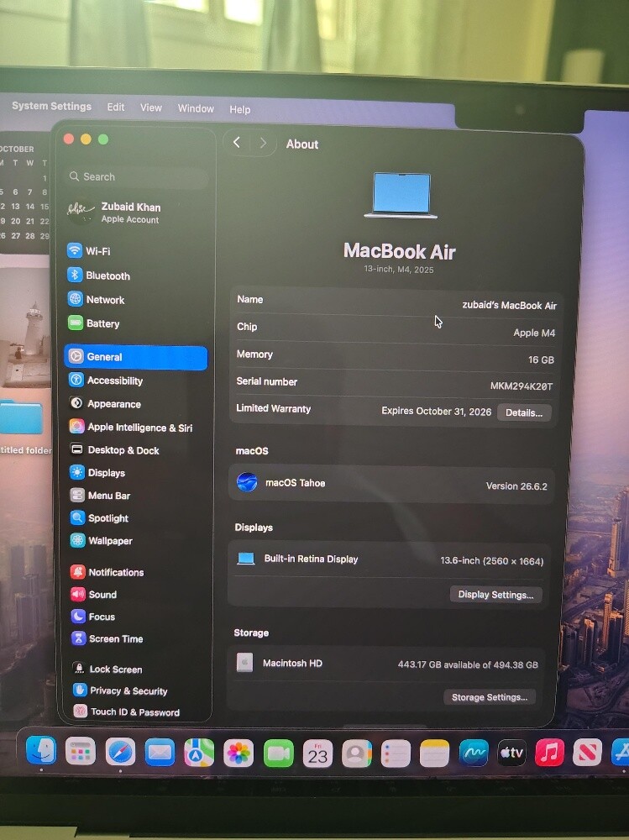This screenshot has height=840, width=629.
Task: Open Screen Time settings
Action: [x=107, y=638]
